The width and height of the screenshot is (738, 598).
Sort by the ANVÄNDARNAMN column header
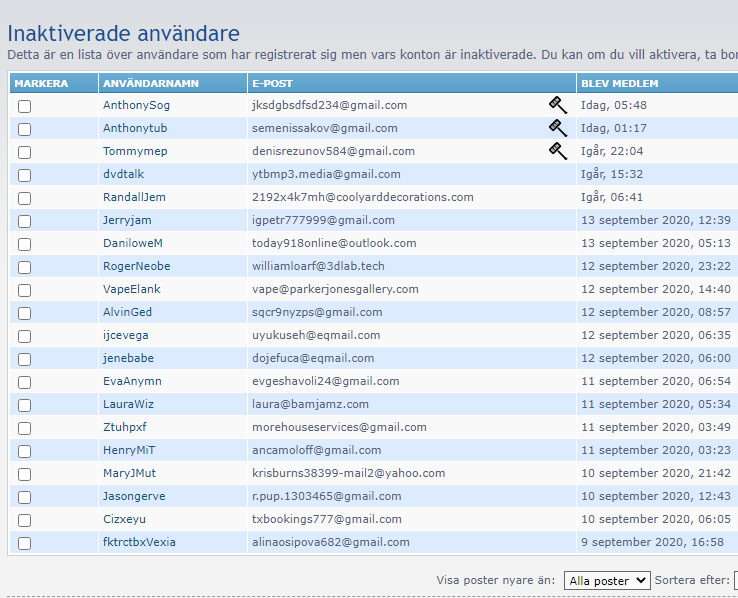(x=151, y=83)
